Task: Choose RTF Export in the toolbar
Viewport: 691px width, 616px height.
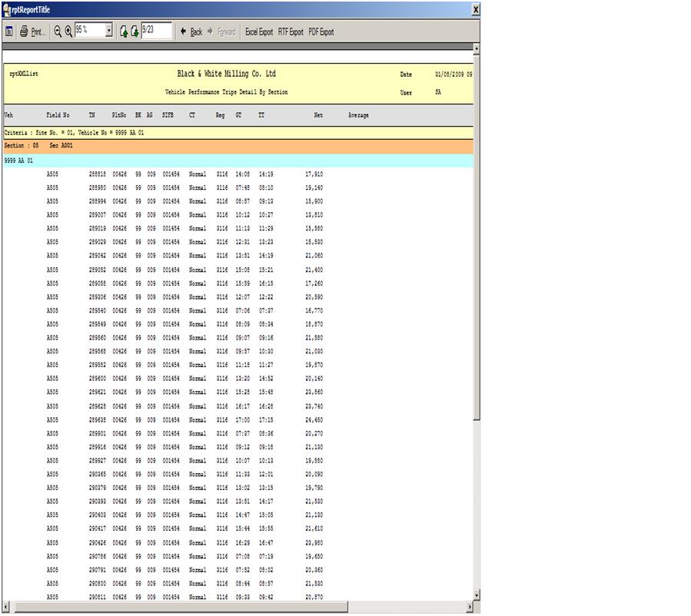Action: 291,32
